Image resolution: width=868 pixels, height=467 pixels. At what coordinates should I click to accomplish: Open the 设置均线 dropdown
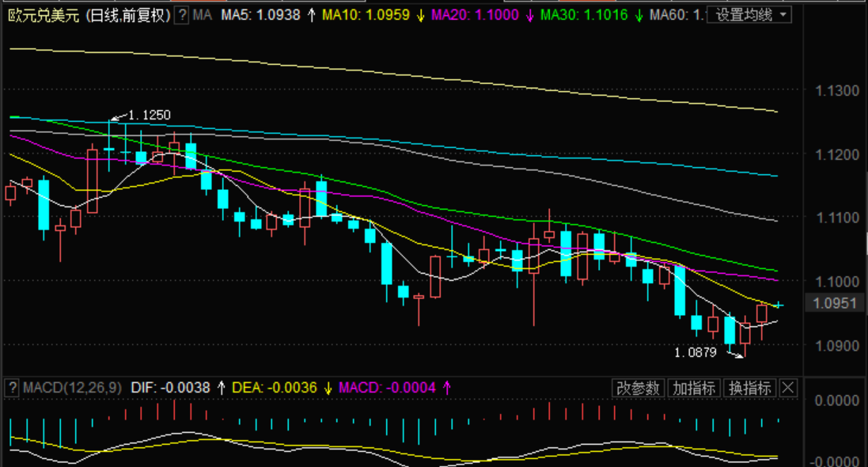pos(749,15)
